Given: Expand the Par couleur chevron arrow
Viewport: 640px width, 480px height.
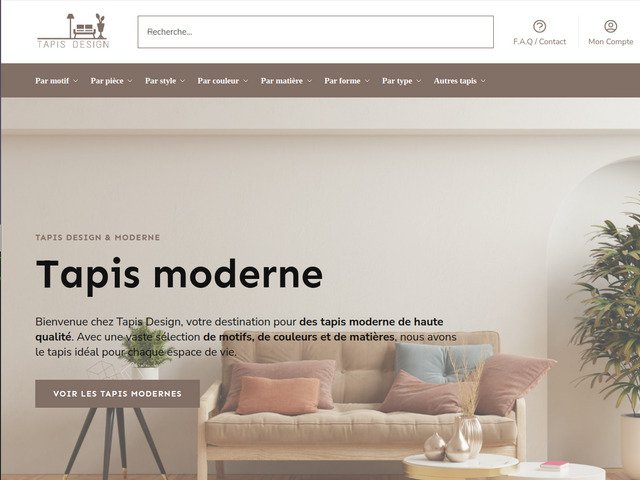Looking at the screenshot, I should pos(246,81).
